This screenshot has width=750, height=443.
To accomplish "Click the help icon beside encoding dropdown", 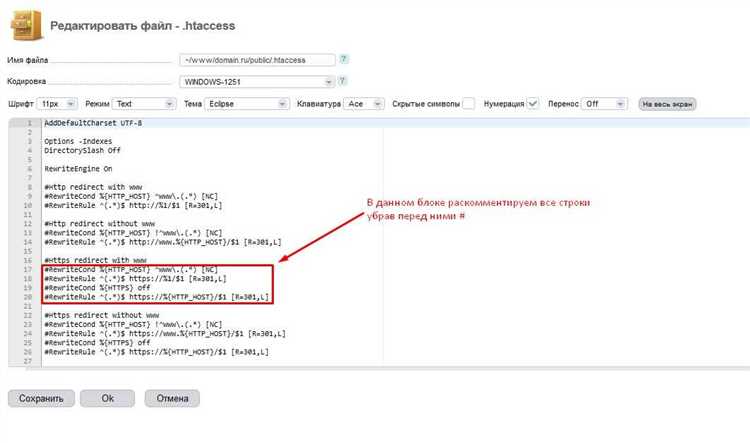I will pos(342,81).
